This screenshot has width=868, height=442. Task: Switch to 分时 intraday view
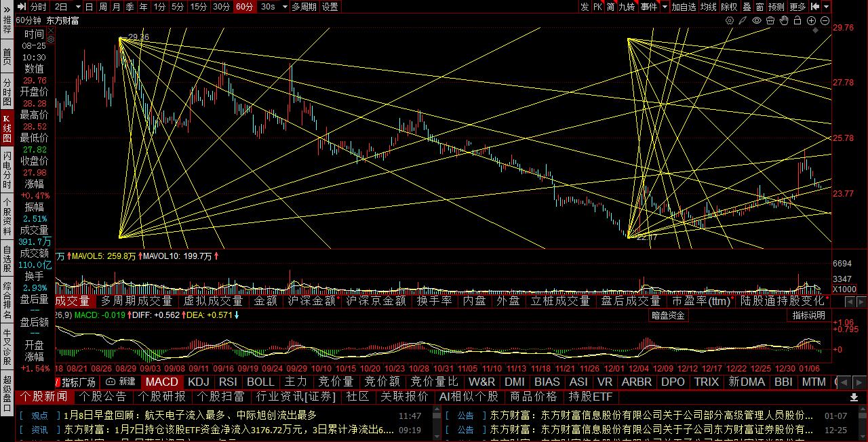[x=39, y=7]
